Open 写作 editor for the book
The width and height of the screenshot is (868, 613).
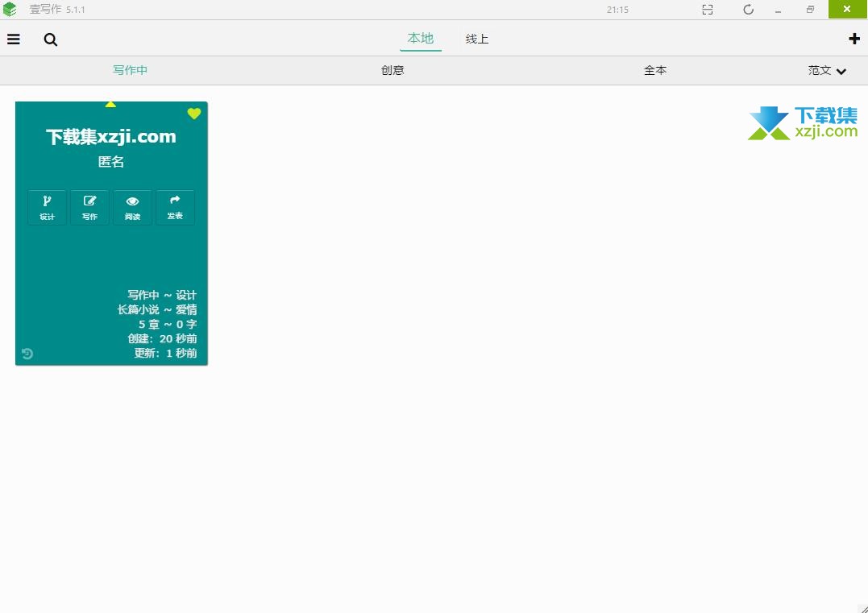[89, 208]
